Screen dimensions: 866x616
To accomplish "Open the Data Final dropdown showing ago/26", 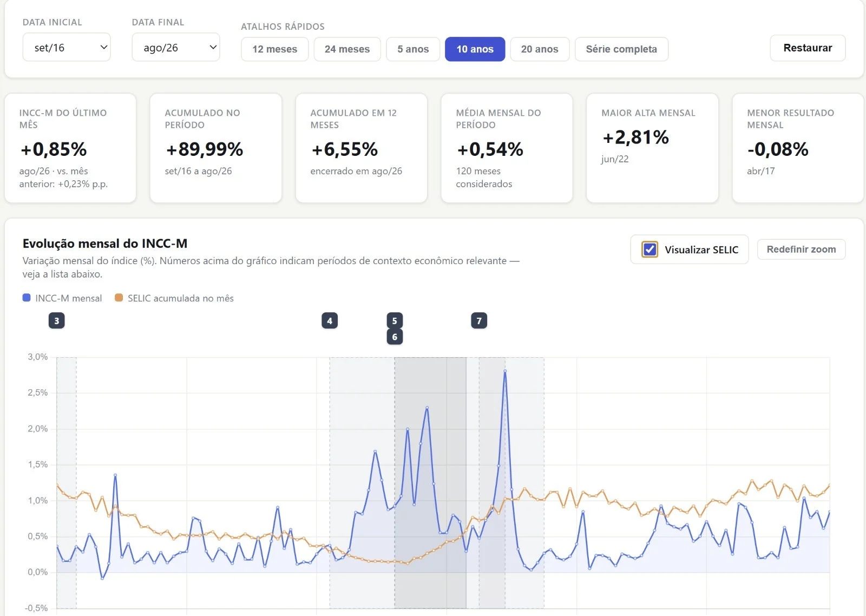I will click(x=176, y=48).
